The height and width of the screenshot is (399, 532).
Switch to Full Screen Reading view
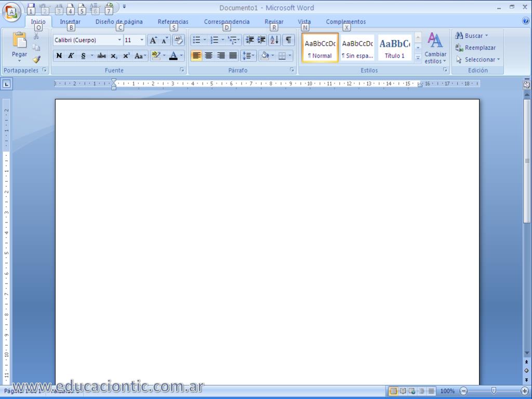[403, 391]
